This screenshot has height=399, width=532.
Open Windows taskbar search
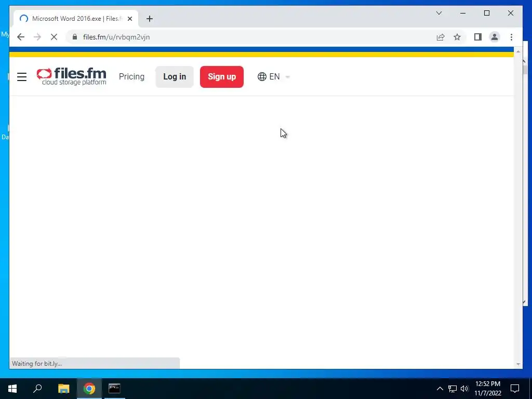click(37, 389)
